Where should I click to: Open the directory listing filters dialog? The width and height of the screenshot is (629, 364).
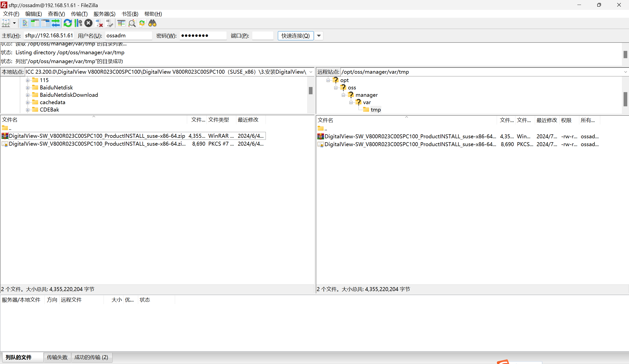pos(121,23)
